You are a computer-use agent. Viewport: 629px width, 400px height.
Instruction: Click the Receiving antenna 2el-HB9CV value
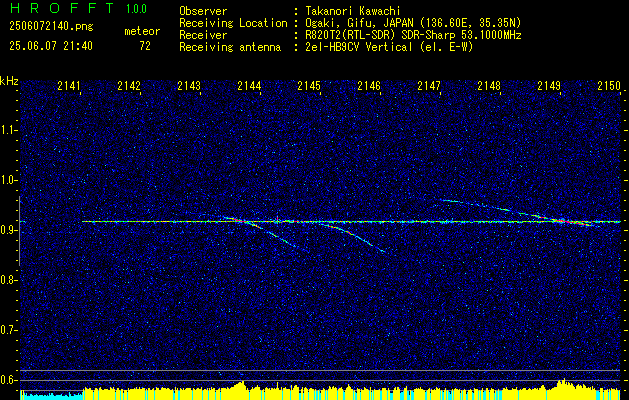[x=390, y=47]
